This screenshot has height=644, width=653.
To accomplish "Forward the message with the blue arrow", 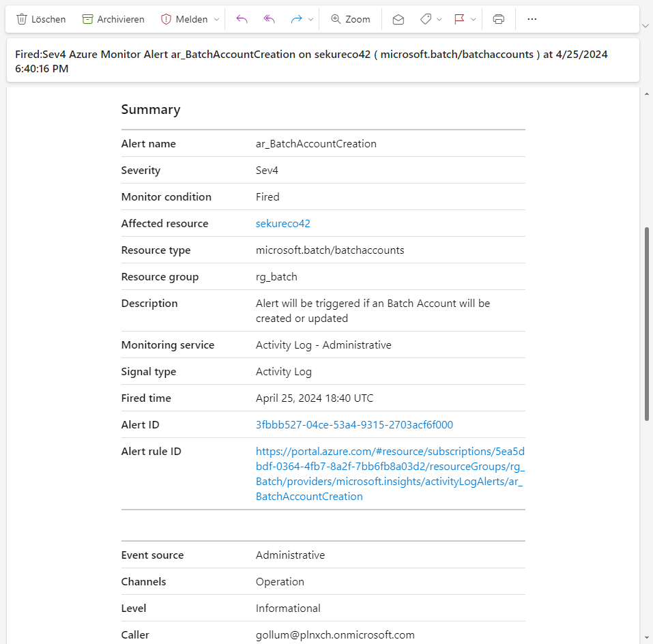I will [297, 19].
